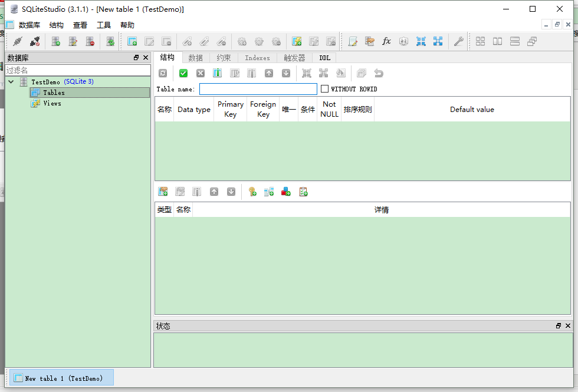Click the undo arrow icon in structure toolbar

[x=379, y=73]
